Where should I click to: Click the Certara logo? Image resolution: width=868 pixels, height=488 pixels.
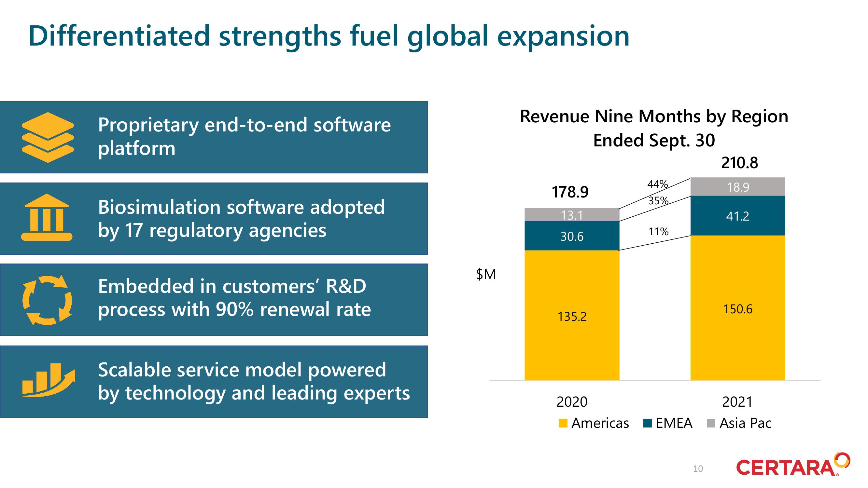[793, 465]
